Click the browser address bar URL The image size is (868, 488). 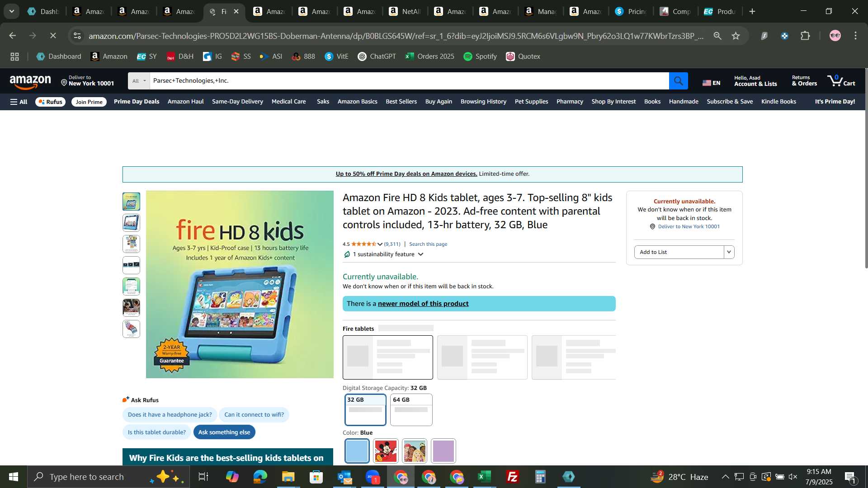[396, 36]
